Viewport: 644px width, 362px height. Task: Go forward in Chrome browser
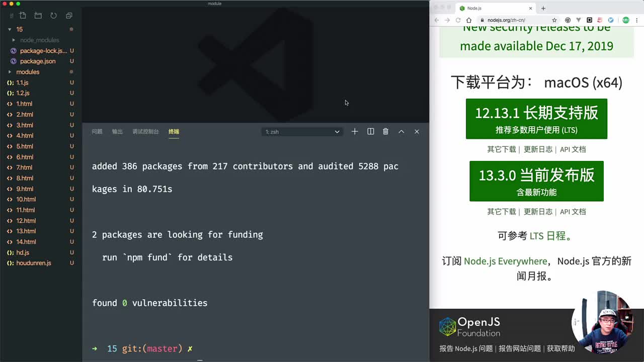click(447, 20)
